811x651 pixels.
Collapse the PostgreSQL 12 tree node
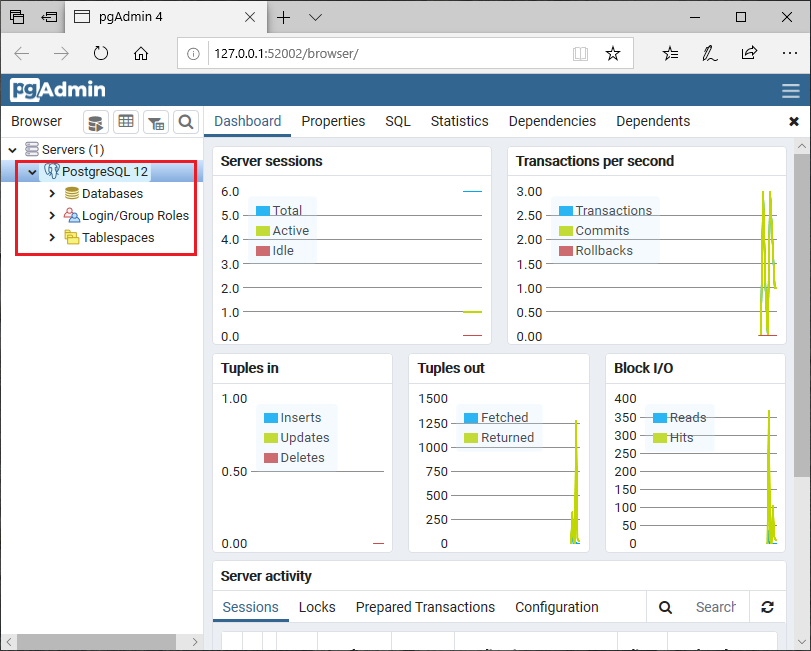(x=32, y=171)
